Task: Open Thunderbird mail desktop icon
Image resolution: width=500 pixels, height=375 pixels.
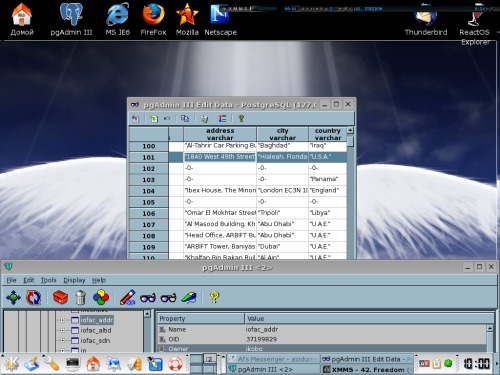Action: [x=426, y=18]
